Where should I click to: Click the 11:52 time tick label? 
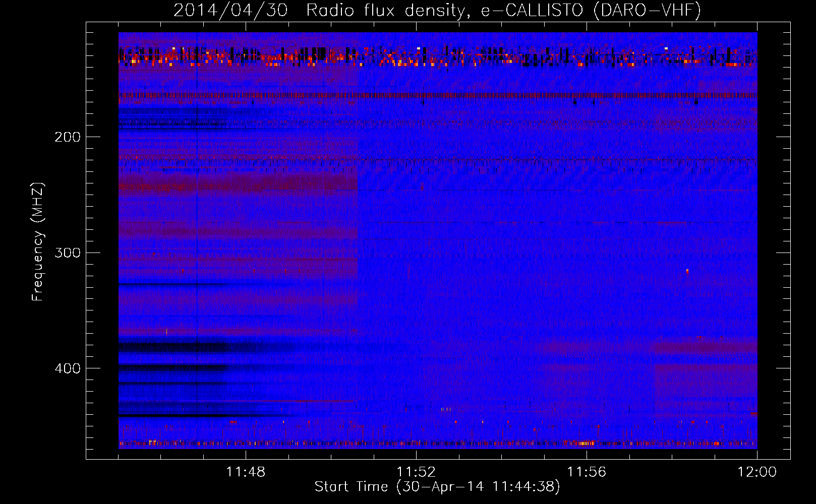[x=416, y=472]
